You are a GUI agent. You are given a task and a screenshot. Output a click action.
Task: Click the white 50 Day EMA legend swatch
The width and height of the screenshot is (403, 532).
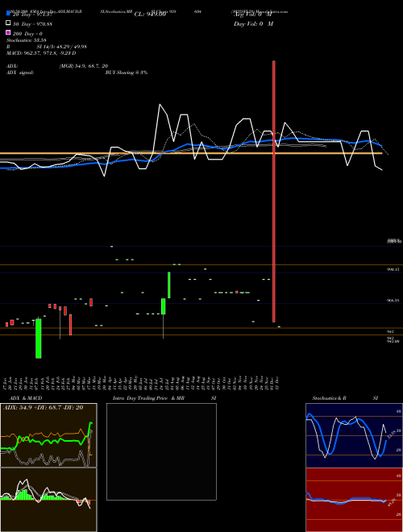pyautogui.click(x=8, y=23)
